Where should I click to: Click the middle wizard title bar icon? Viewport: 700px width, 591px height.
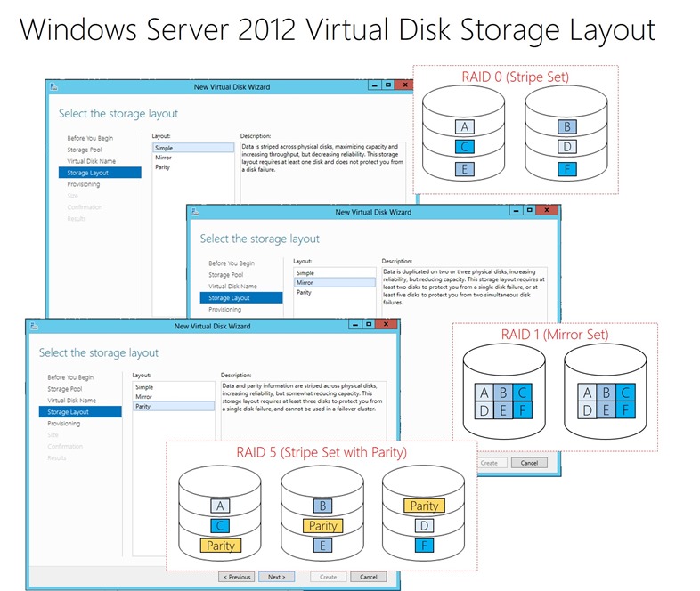tap(195, 212)
